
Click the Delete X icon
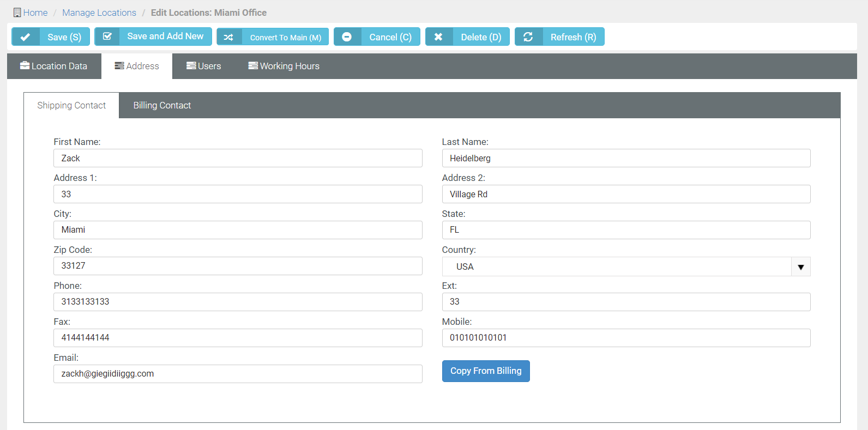438,37
